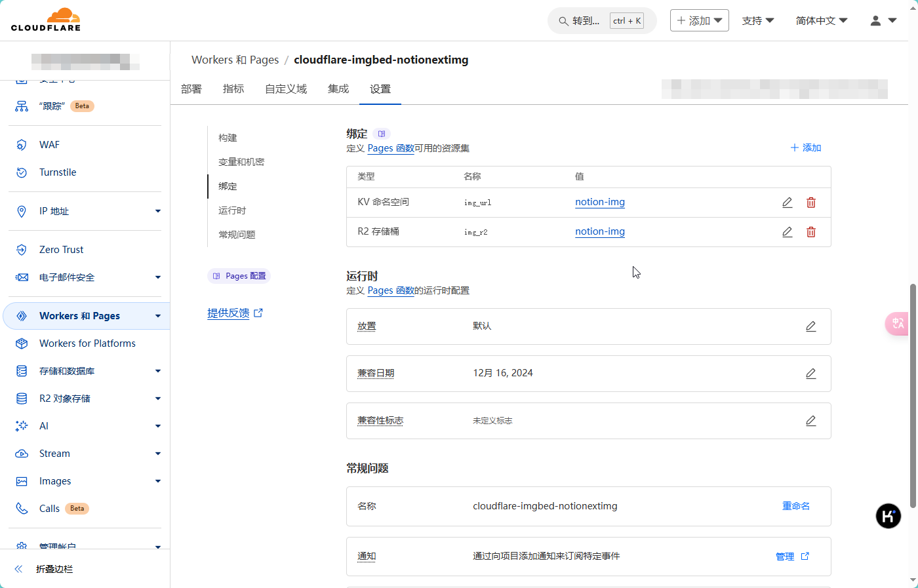Open the 添加 dropdown in header
Image resolution: width=918 pixels, height=588 pixels.
[x=700, y=20]
